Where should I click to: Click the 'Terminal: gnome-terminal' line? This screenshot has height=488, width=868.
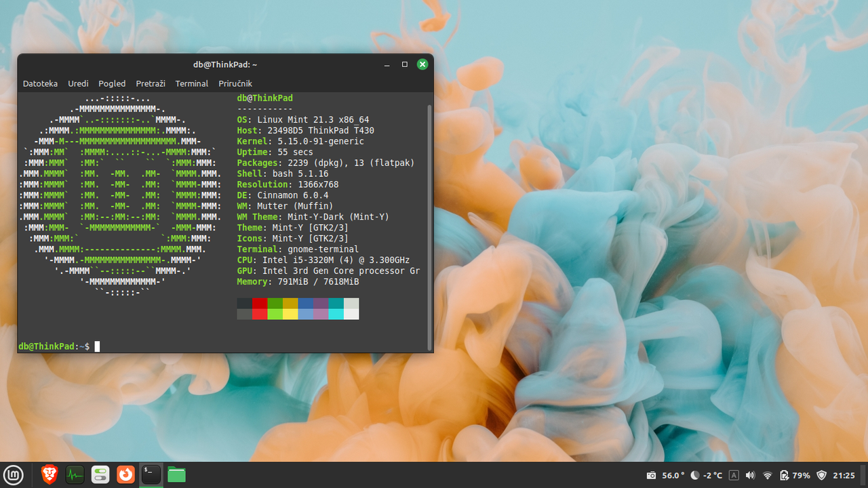(298, 250)
